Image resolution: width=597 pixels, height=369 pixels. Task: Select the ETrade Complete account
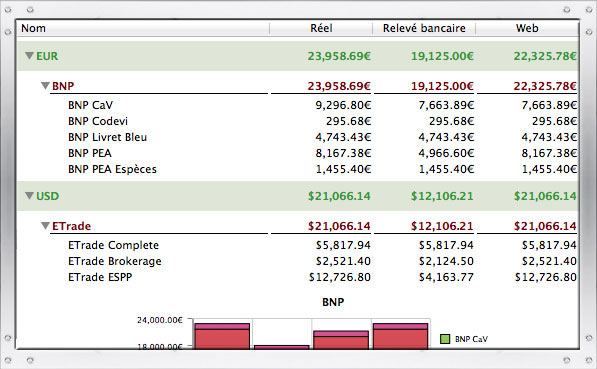pos(297,245)
